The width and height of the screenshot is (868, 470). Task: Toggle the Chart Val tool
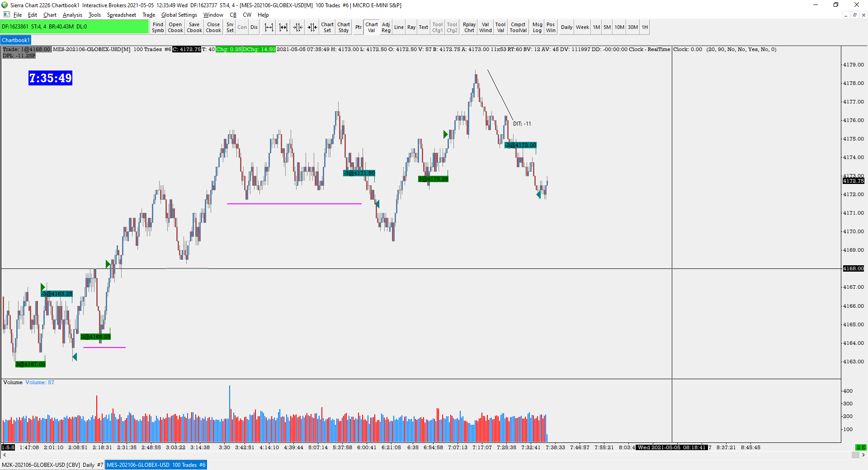372,27
